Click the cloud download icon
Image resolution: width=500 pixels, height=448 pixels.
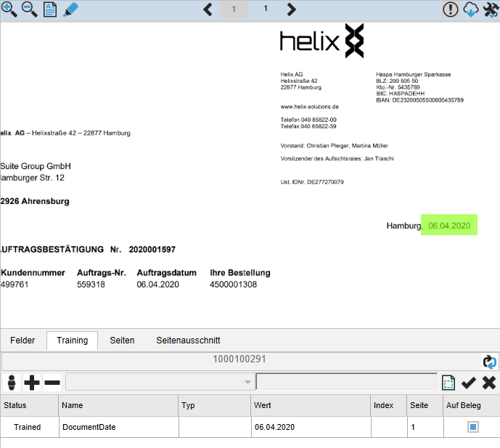pos(470,10)
